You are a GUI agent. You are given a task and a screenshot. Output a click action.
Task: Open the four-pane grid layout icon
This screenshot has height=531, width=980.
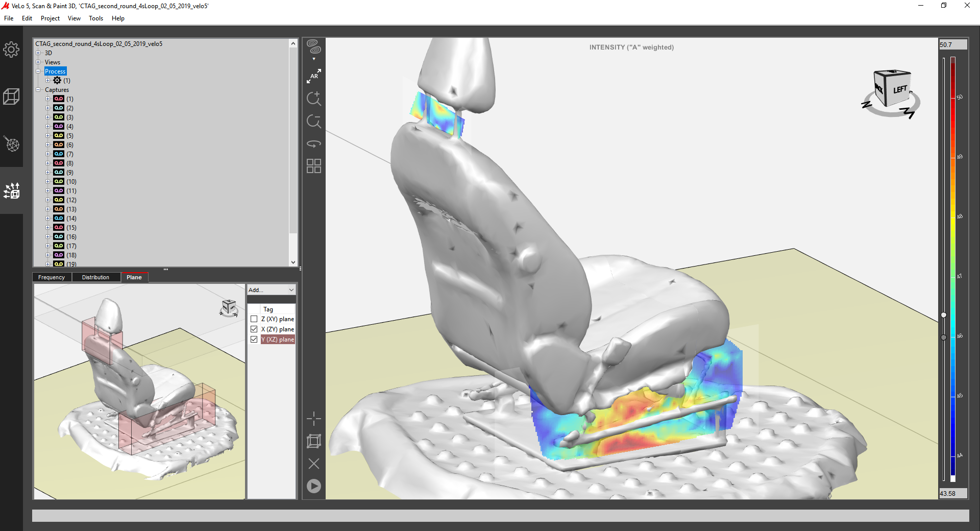(314, 166)
